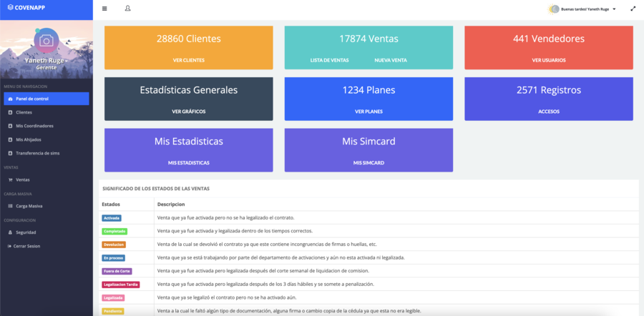Click MIS SIMCARD link
This screenshot has width=644, height=316.
point(369,163)
